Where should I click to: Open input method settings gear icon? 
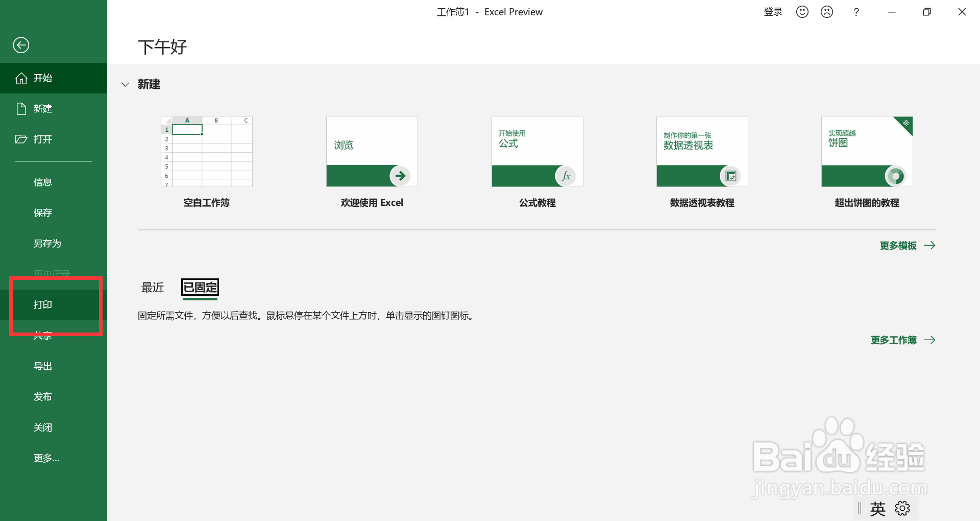pos(902,508)
